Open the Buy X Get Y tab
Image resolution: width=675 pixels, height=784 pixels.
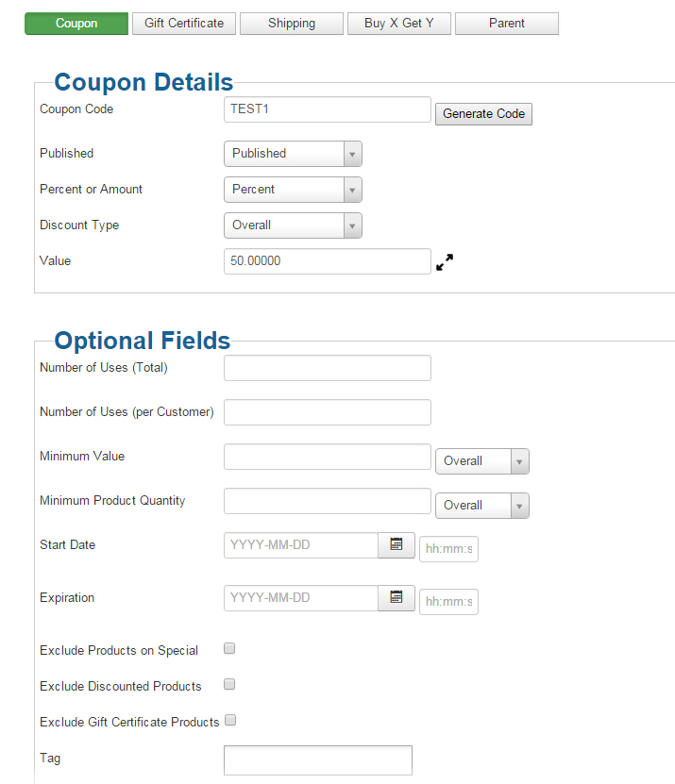pos(399,24)
